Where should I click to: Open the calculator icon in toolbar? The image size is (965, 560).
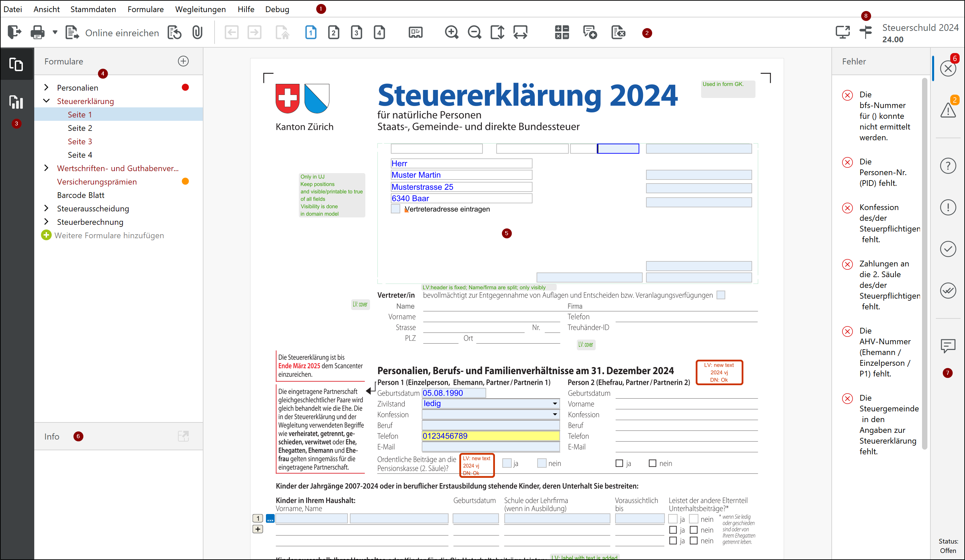562,33
